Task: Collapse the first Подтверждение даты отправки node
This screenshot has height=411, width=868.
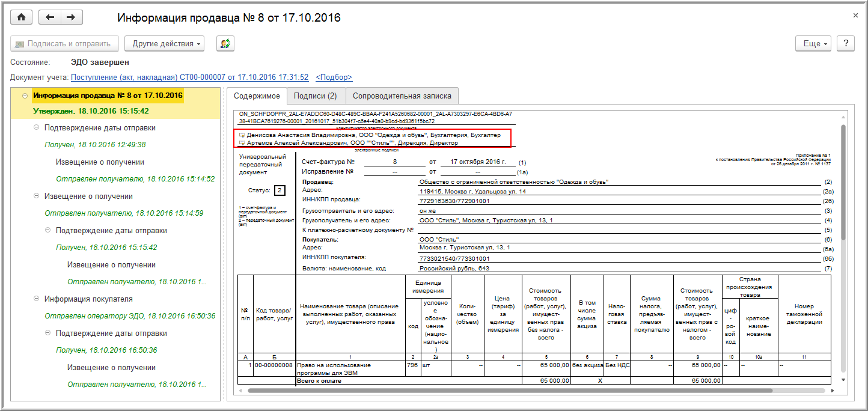Action: 36,127
